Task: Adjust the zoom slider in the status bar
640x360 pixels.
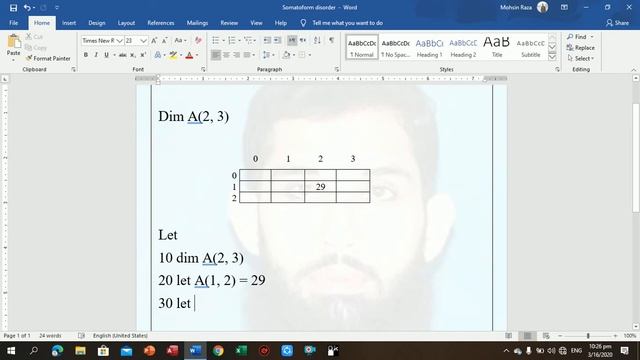Action: pos(588,336)
